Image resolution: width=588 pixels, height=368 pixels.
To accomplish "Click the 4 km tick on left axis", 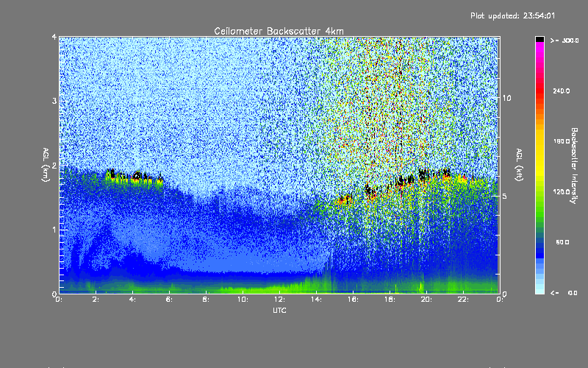I will [54, 37].
